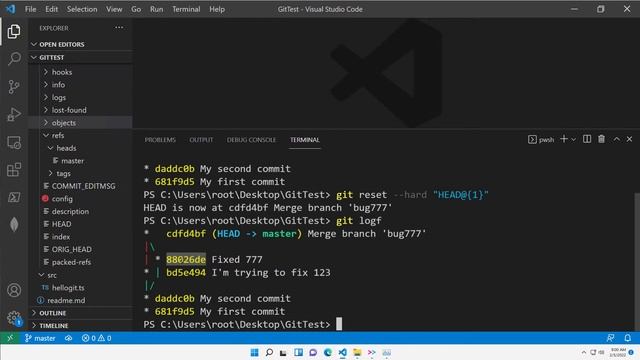The height and width of the screenshot is (360, 640).
Task: Click the plus icon to add terminal
Action: pos(564,139)
